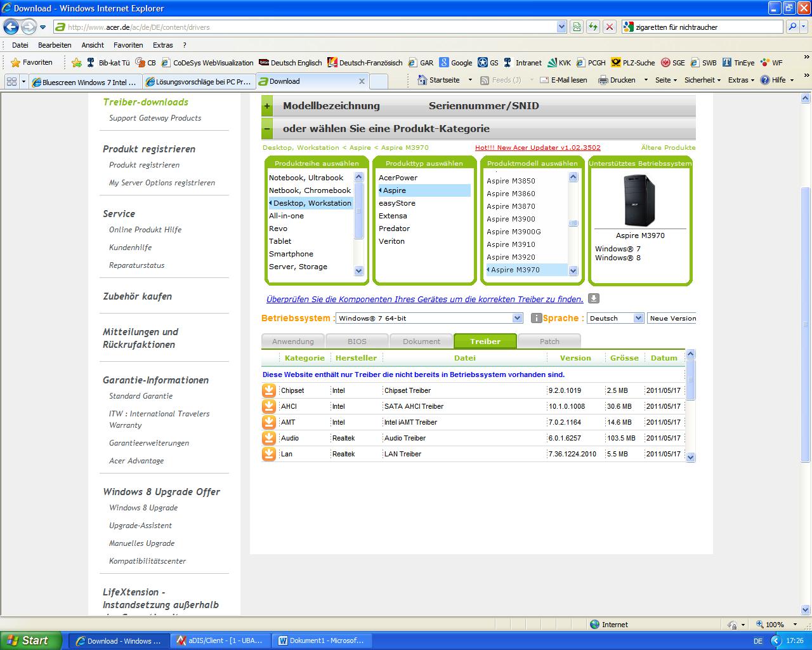Screen dimensions: 812x650
Task: Open the Datei menu
Action: tap(20, 45)
